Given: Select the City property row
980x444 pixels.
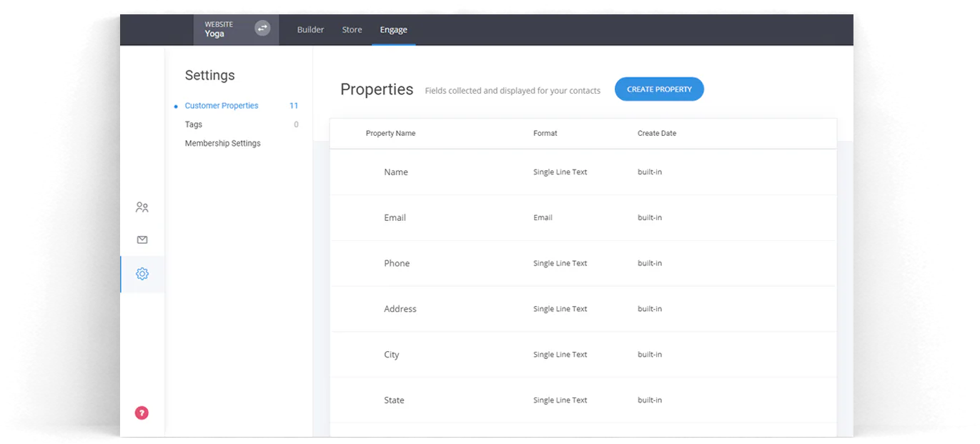Looking at the screenshot, I should pos(391,354).
